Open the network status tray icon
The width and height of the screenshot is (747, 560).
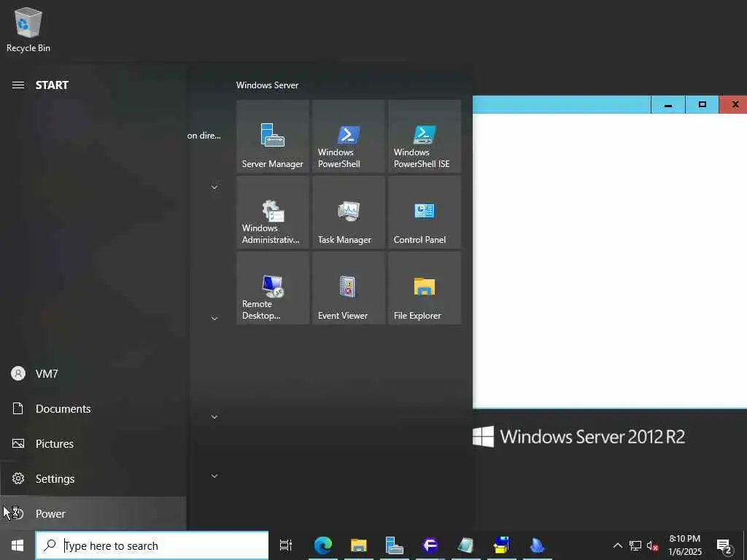(635, 545)
